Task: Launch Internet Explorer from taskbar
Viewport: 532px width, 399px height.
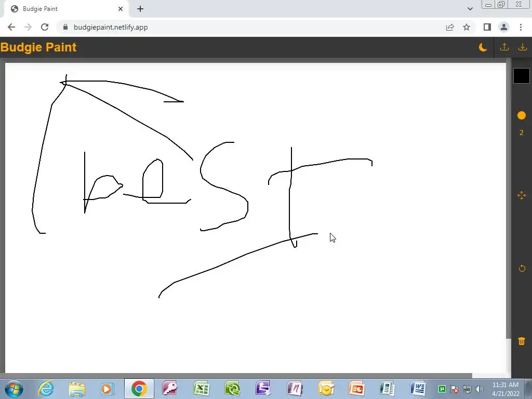Action: pos(46,389)
